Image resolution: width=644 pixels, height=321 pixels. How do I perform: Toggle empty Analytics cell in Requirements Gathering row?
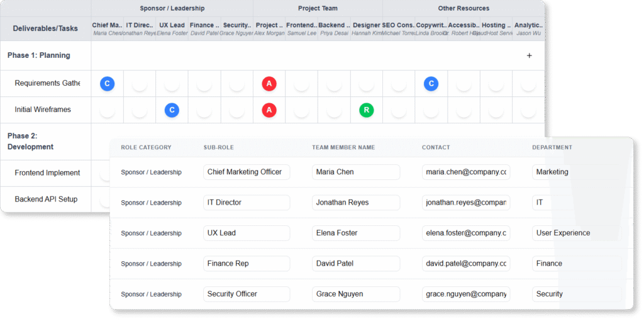[x=528, y=83]
